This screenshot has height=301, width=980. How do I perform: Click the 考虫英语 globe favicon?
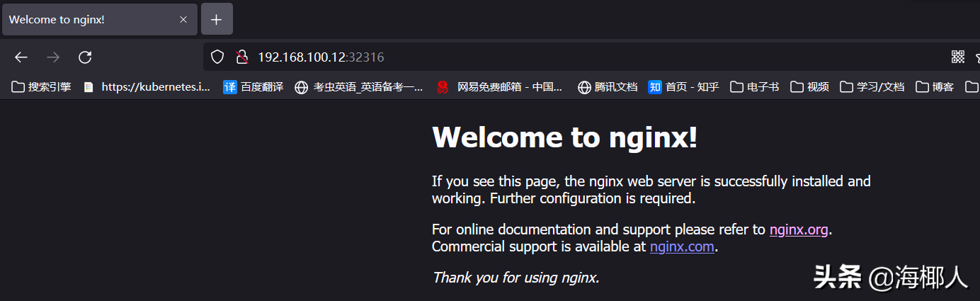[302, 87]
